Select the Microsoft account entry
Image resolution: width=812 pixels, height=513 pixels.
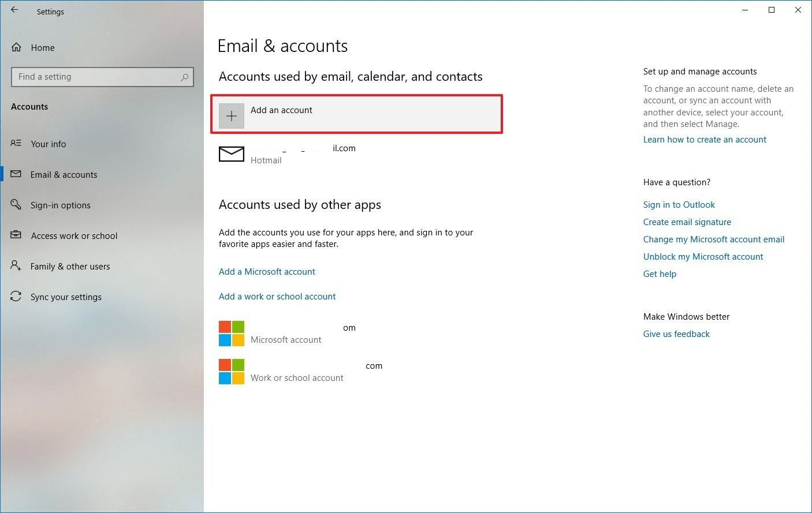coord(356,334)
